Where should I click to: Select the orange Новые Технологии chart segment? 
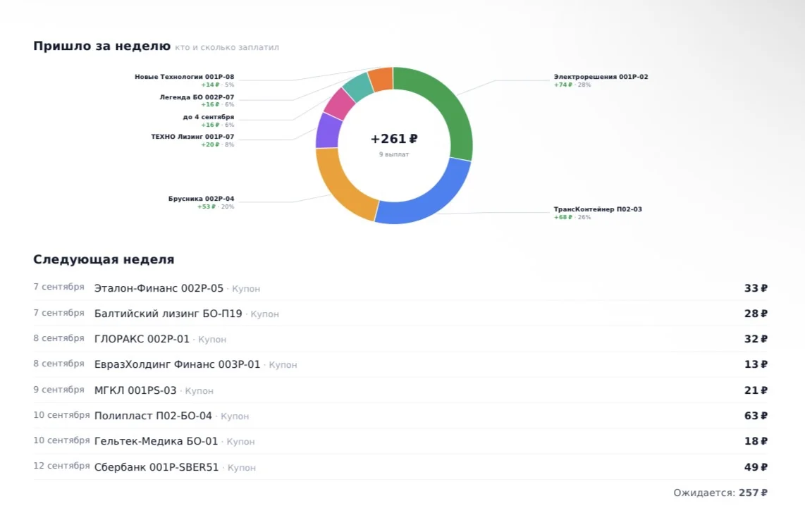[381, 79]
